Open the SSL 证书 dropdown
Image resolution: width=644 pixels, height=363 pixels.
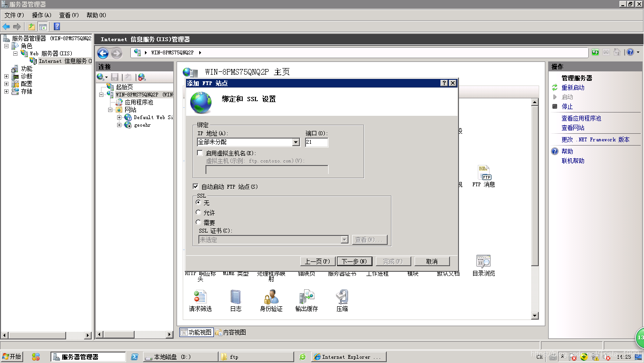[x=344, y=240]
